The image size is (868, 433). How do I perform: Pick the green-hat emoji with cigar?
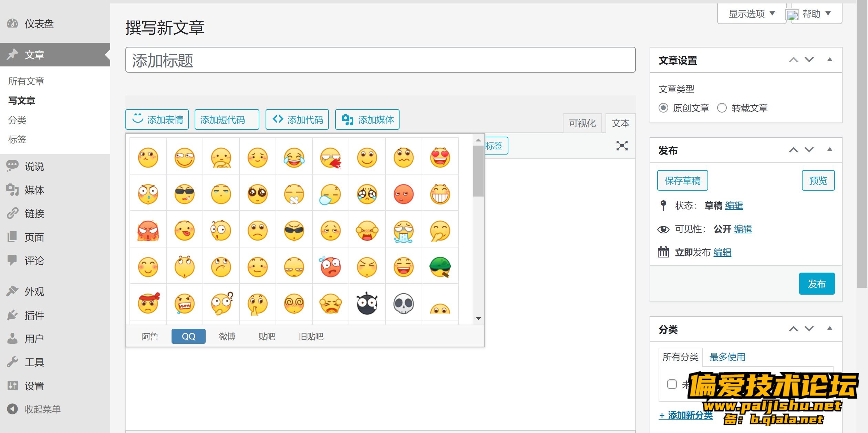440,267
